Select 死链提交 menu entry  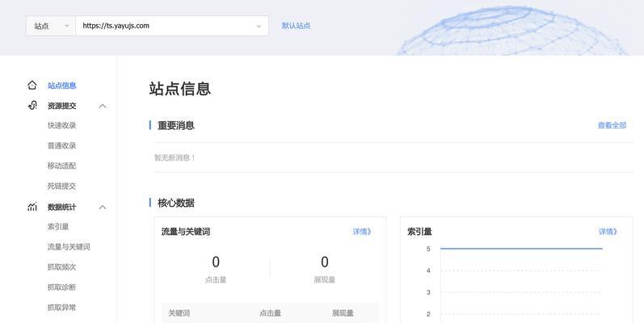coord(61,187)
